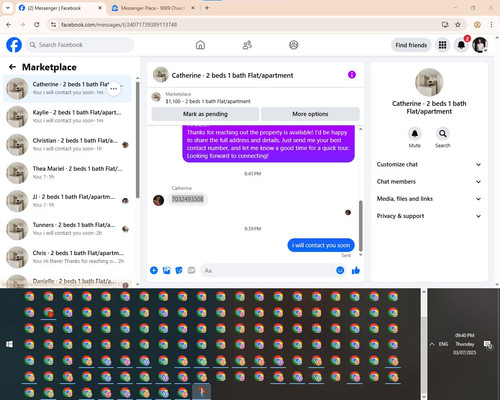The image size is (500, 400).
Task: Open Thea Mariel's conversation
Action: (67, 173)
